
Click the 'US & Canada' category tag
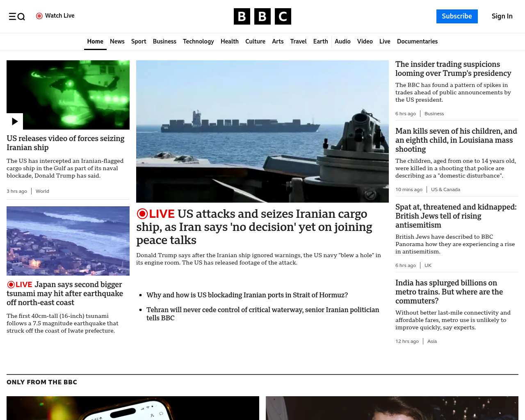[445, 189]
